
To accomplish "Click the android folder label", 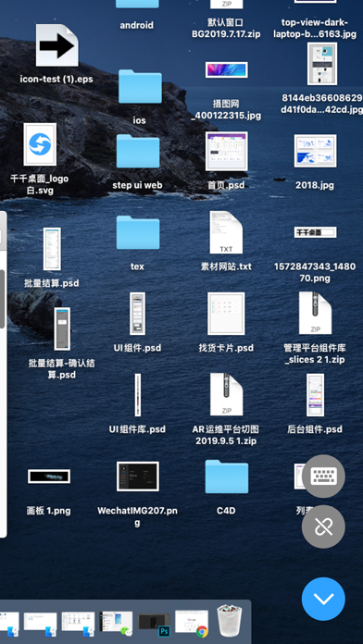I will [136, 26].
